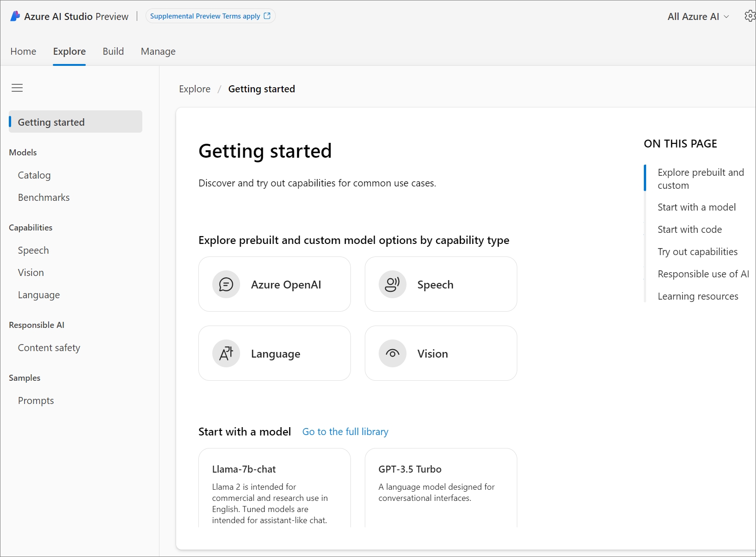Open Prompts under Samples

36,401
